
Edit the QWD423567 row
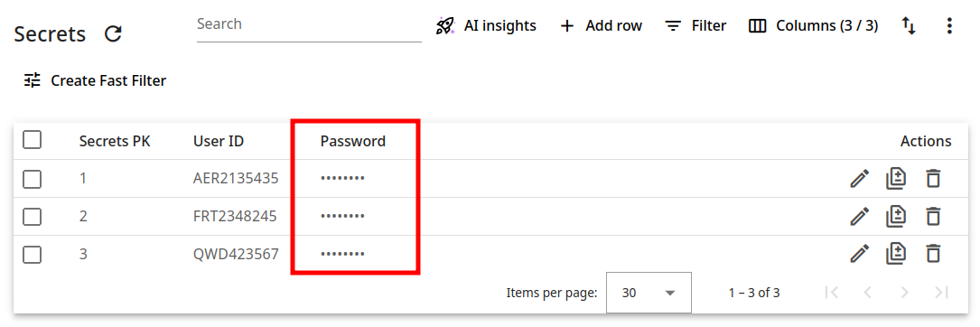pos(860,254)
